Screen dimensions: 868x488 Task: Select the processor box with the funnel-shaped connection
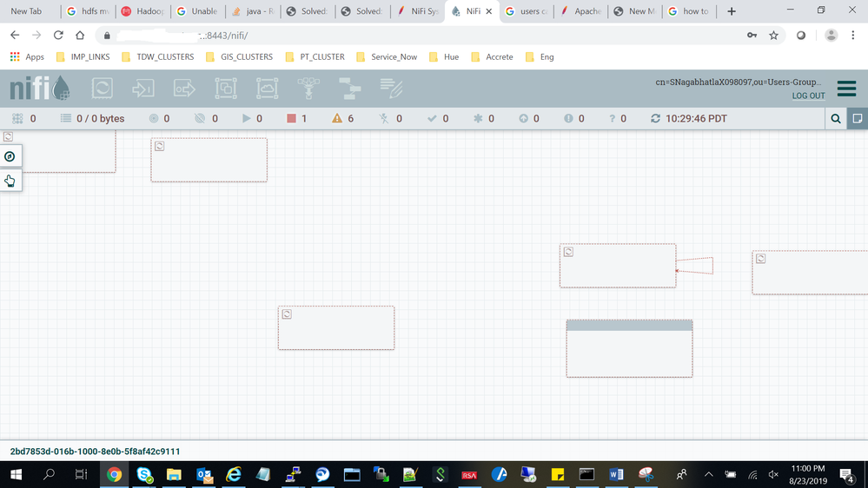click(618, 266)
